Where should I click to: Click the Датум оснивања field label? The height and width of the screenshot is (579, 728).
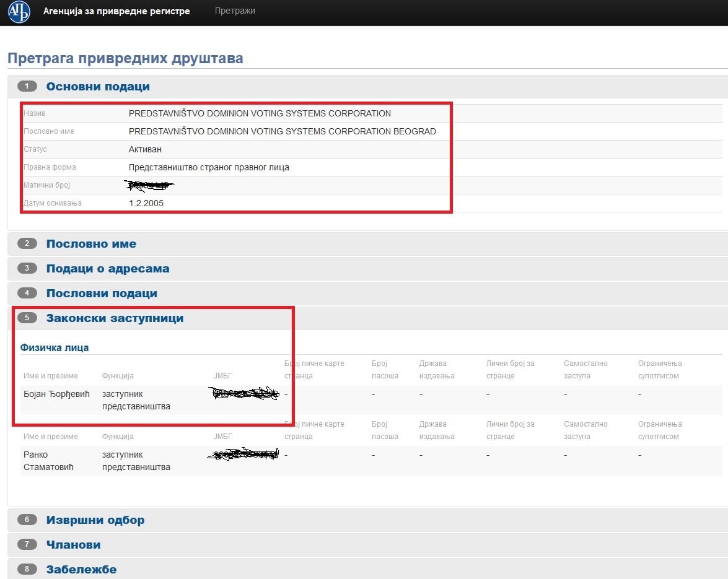tap(53, 203)
